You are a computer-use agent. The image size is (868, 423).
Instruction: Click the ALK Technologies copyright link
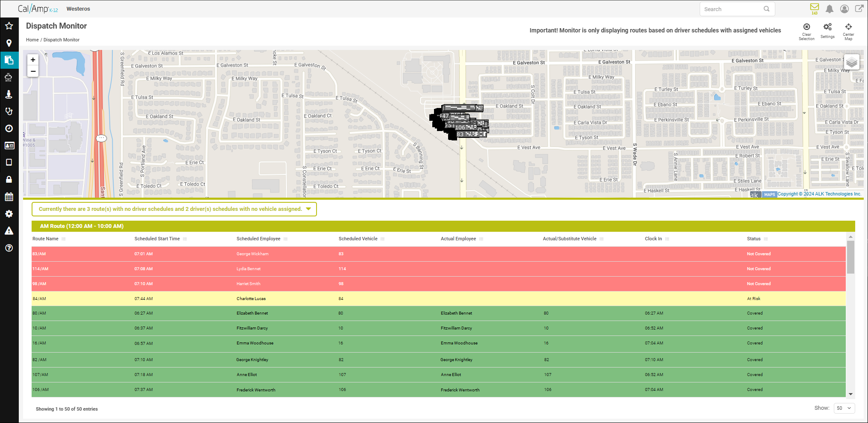(819, 194)
